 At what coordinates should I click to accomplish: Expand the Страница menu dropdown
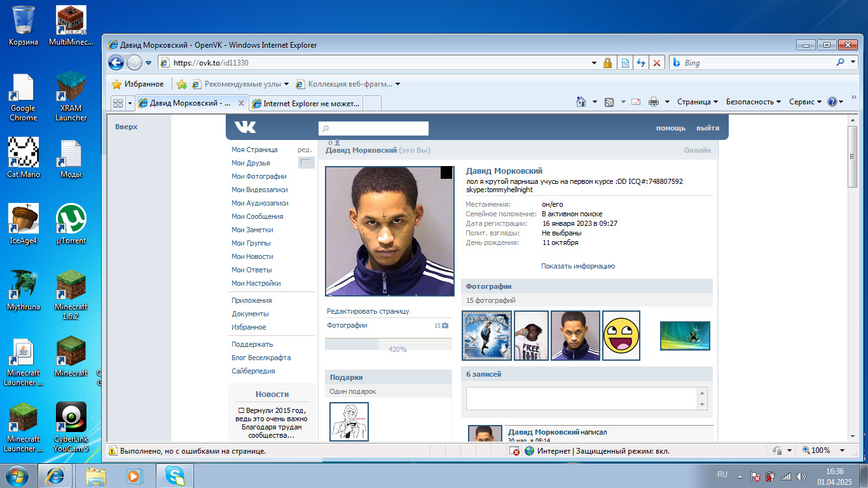(x=697, y=102)
